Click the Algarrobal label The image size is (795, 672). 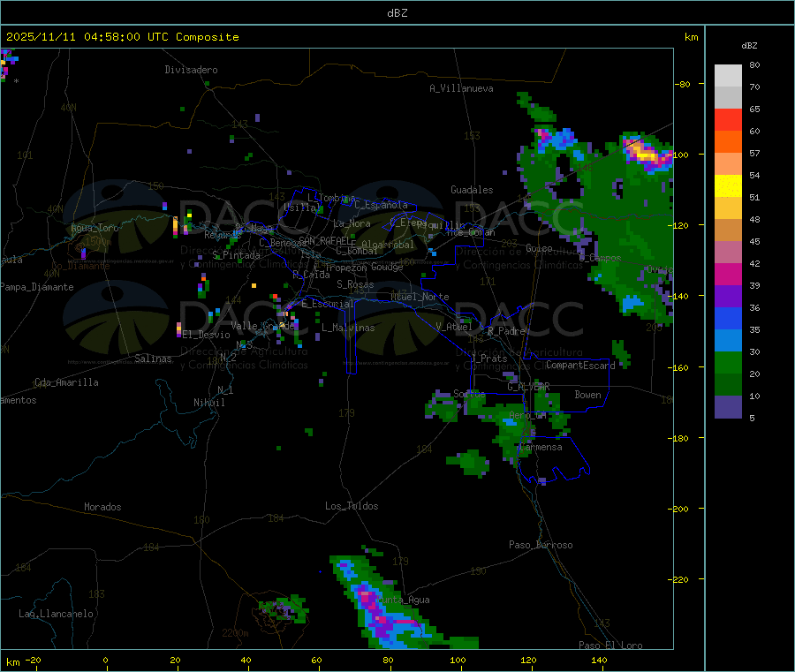(x=388, y=245)
